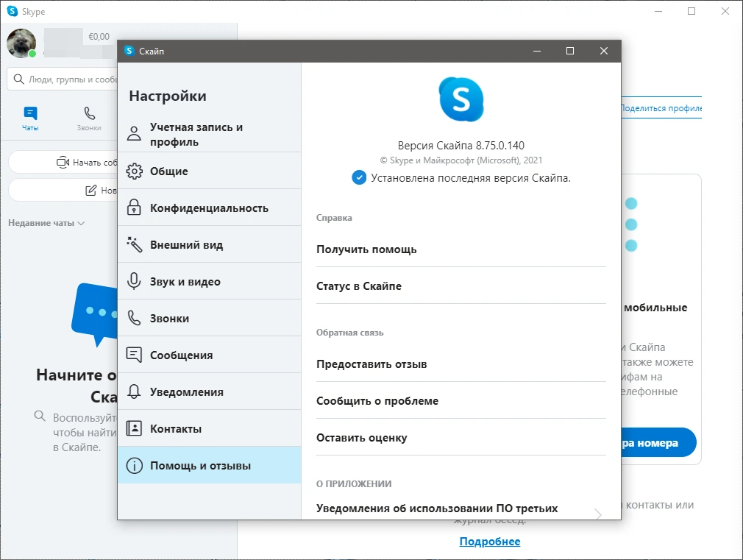The width and height of the screenshot is (743, 560).
Task: Select Общие settings section
Action: pyautogui.click(x=210, y=171)
